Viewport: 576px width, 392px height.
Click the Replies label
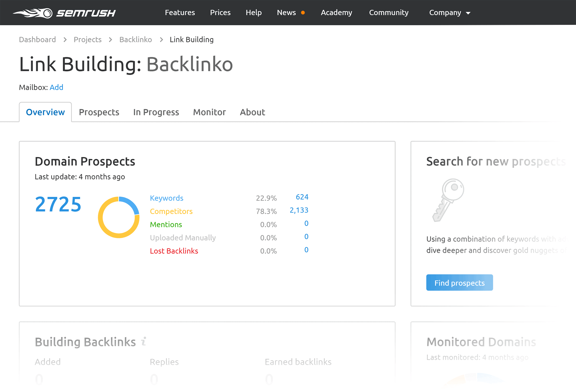click(164, 362)
